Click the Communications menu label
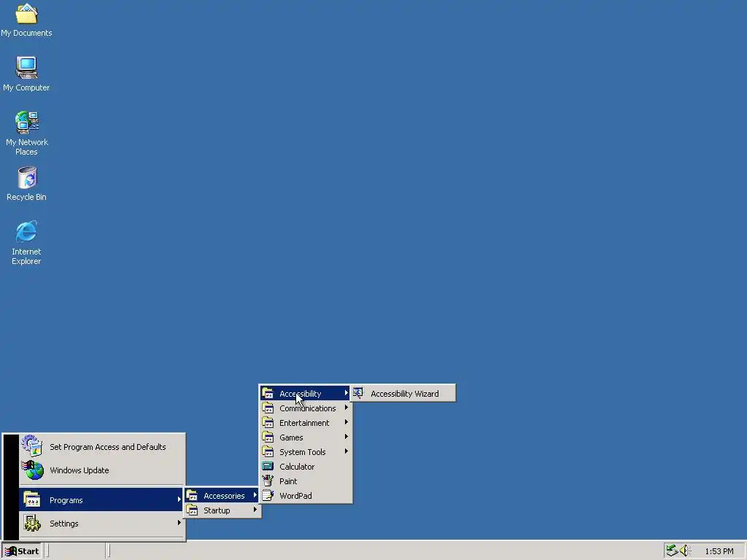 (307, 408)
